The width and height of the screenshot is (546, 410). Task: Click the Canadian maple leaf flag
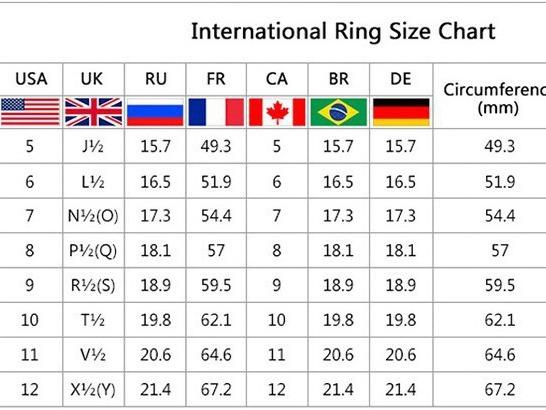tap(277, 112)
